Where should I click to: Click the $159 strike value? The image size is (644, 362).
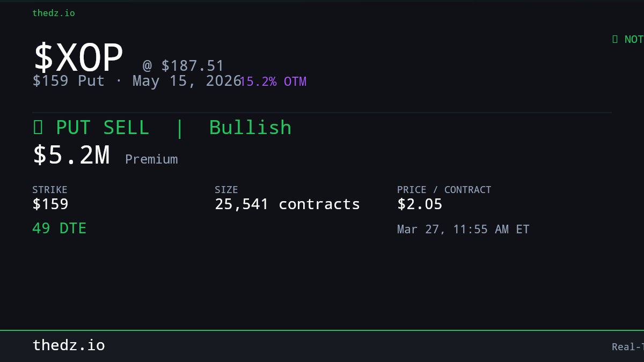[x=50, y=204]
